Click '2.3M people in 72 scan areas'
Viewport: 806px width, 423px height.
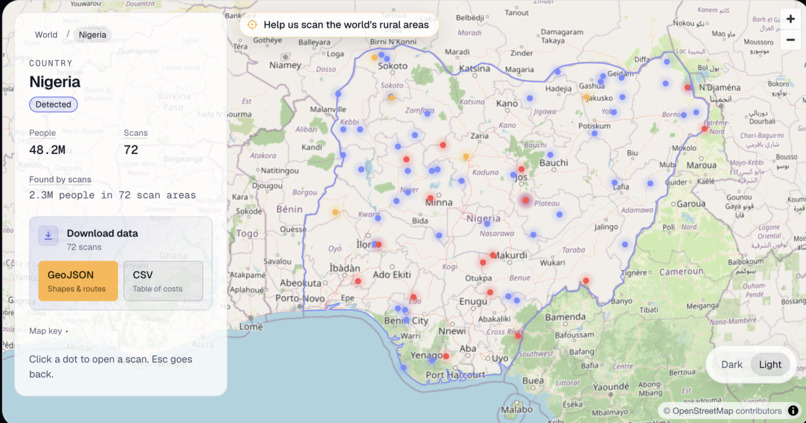(112, 195)
